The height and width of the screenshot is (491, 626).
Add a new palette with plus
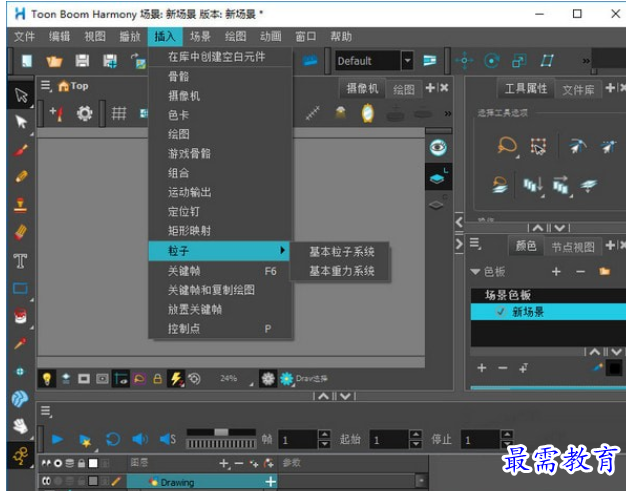click(x=556, y=272)
